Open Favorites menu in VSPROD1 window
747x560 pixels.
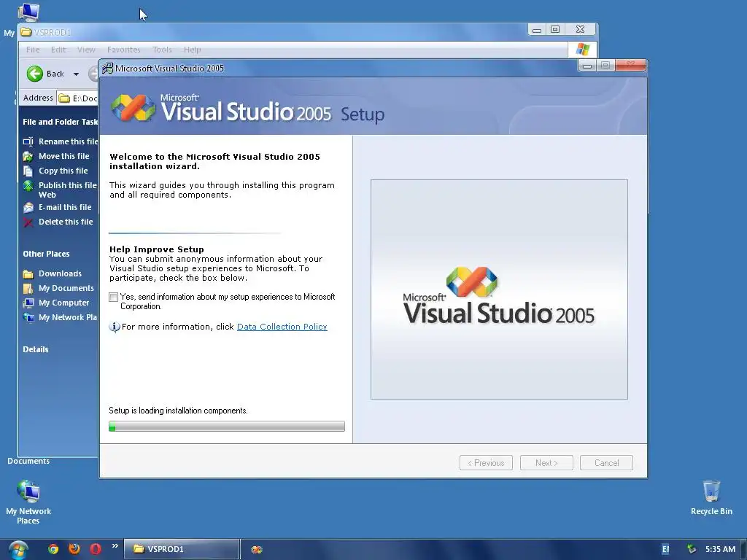[124, 50]
